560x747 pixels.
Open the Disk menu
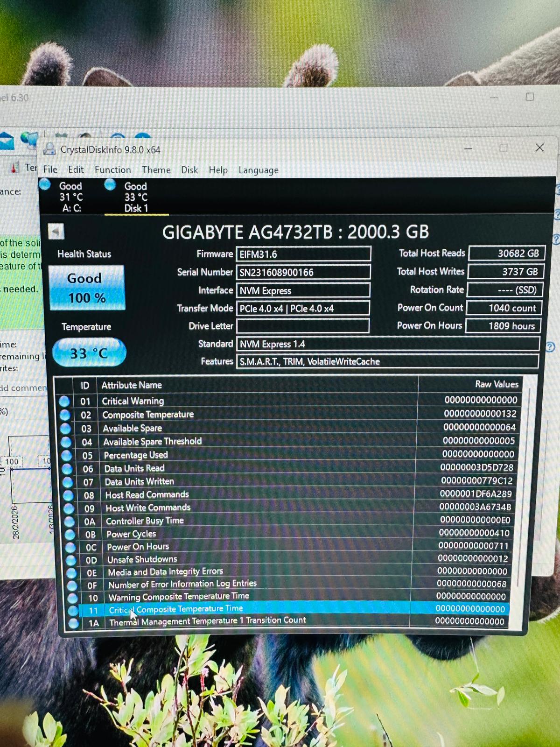189,170
